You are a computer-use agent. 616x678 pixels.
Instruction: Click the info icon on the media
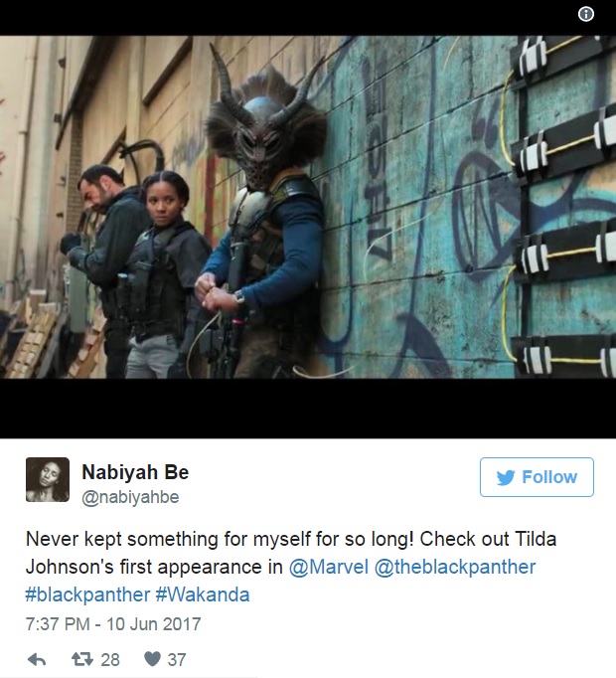coord(586,14)
